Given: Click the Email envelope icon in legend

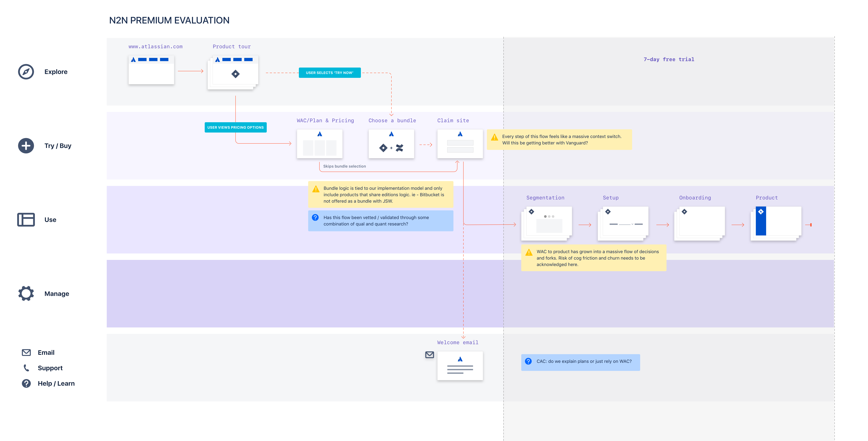Looking at the screenshot, I should pos(26,352).
